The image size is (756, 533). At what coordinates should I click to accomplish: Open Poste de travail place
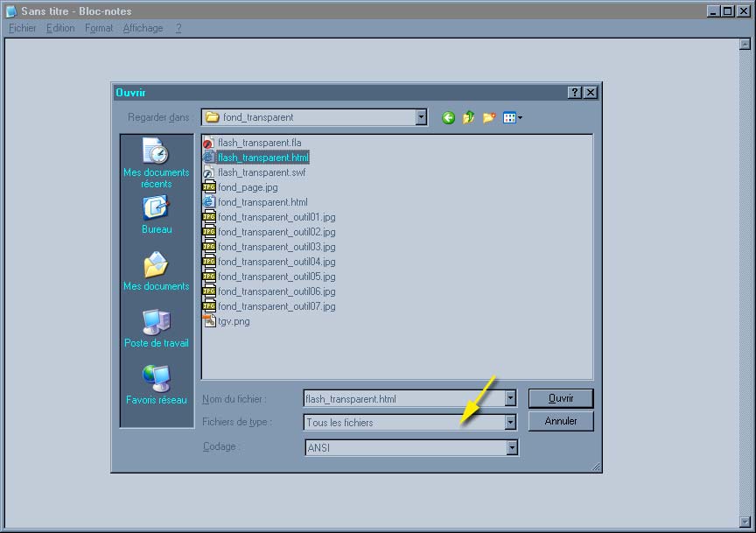pyautogui.click(x=157, y=328)
